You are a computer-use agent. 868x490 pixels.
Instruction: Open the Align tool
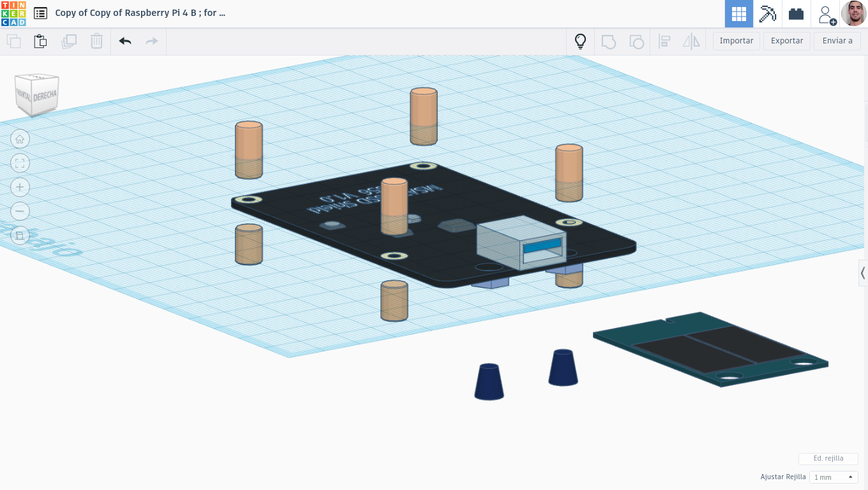pos(664,41)
